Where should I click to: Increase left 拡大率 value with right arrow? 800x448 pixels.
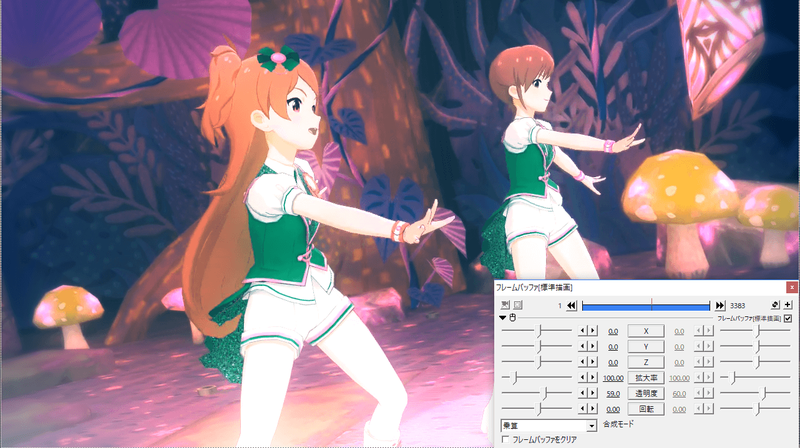coord(592,378)
